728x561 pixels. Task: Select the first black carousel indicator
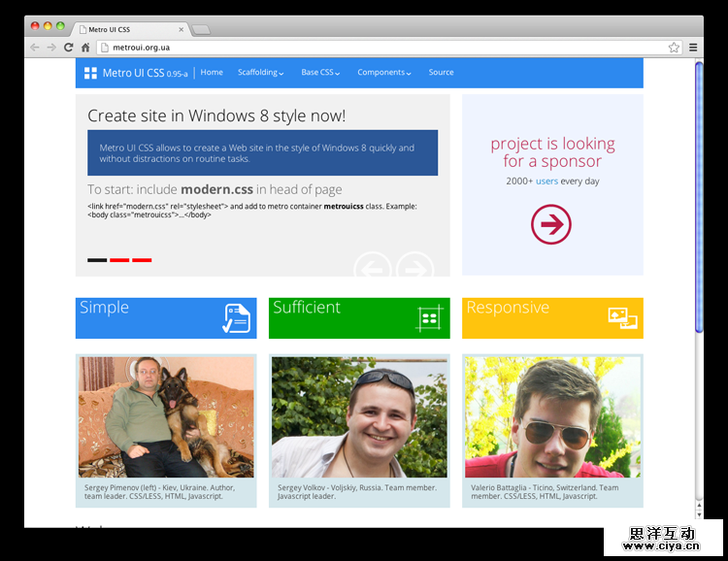[97, 260]
